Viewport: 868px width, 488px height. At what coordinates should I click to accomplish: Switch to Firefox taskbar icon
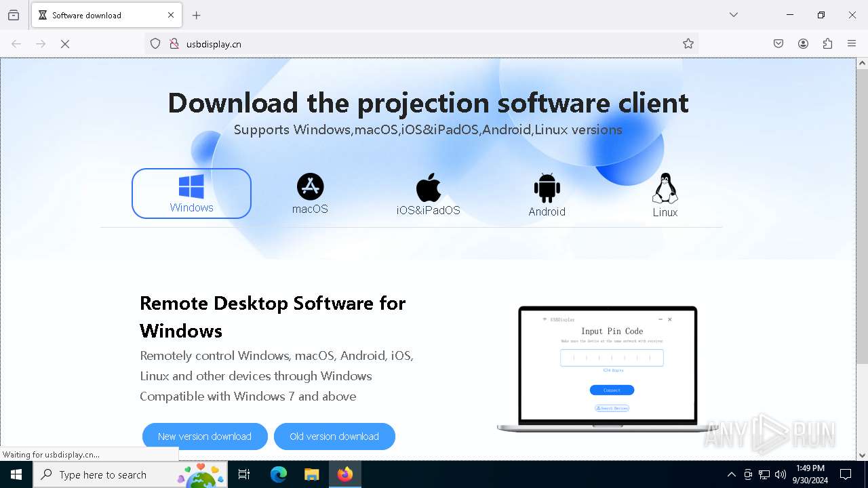click(345, 474)
